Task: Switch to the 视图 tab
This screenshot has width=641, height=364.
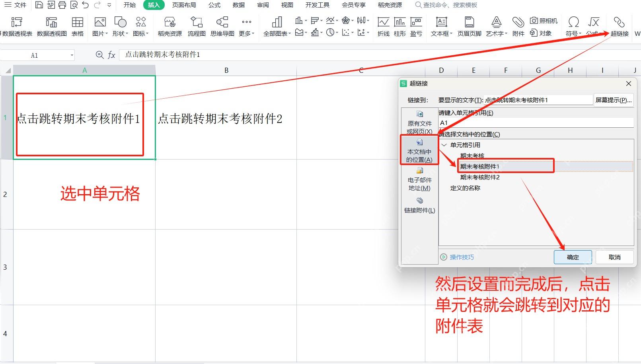Action: click(287, 5)
